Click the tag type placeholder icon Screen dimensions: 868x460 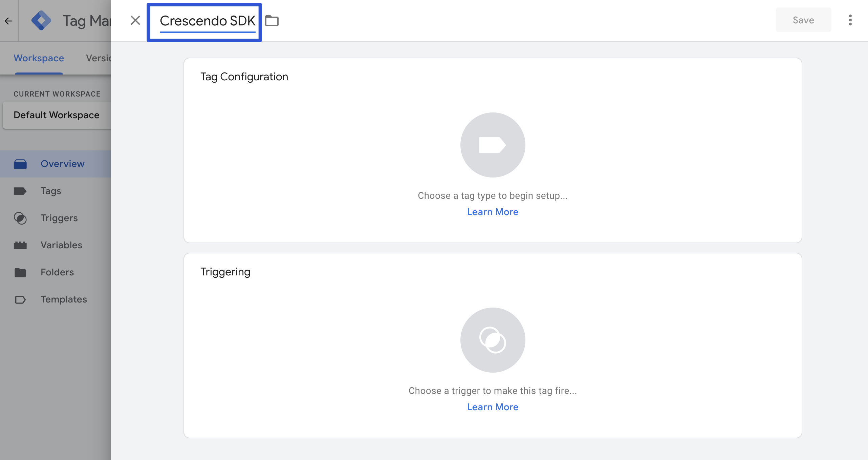click(x=493, y=145)
